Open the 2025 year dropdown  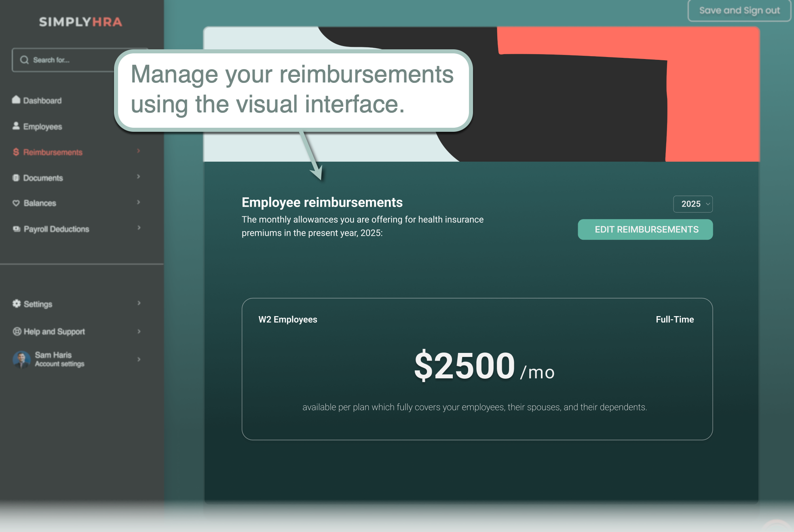click(x=693, y=204)
